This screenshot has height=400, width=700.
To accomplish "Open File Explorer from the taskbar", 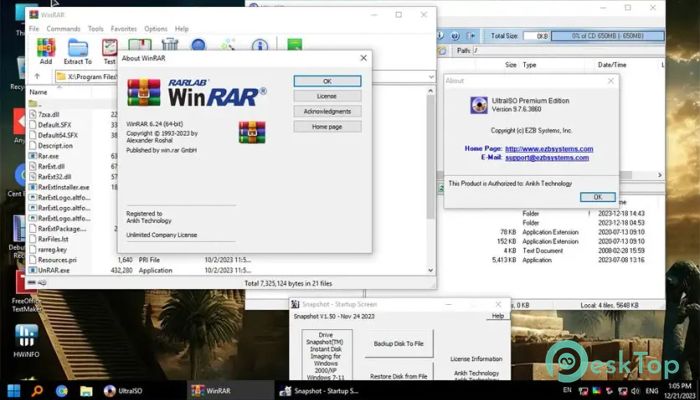I will (x=86, y=391).
